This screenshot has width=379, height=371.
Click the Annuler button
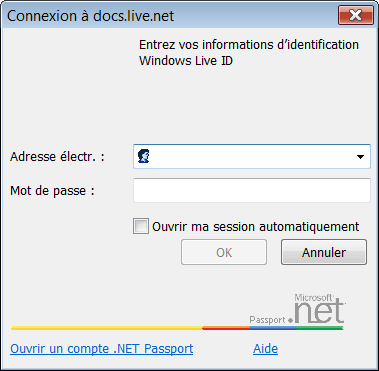tap(324, 252)
